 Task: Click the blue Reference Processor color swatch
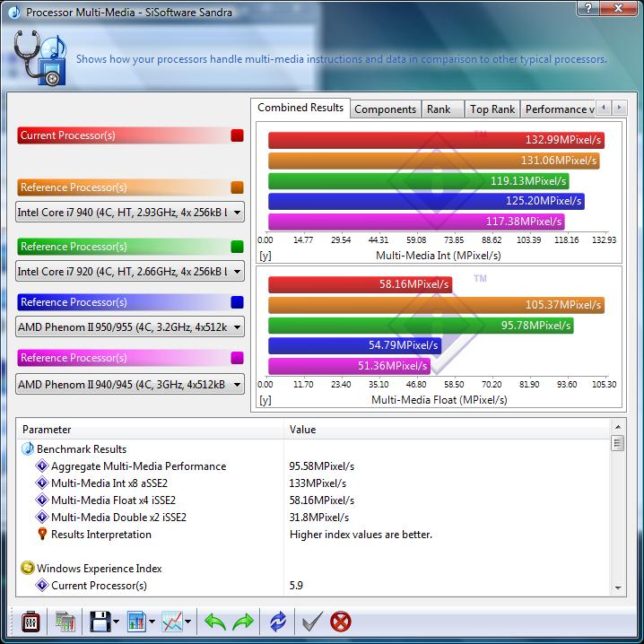[237, 302]
